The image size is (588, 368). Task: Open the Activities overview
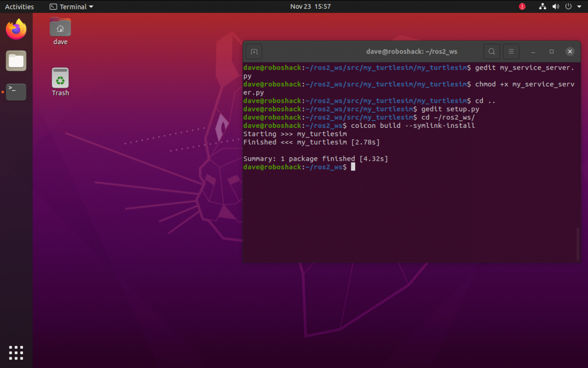[20, 7]
